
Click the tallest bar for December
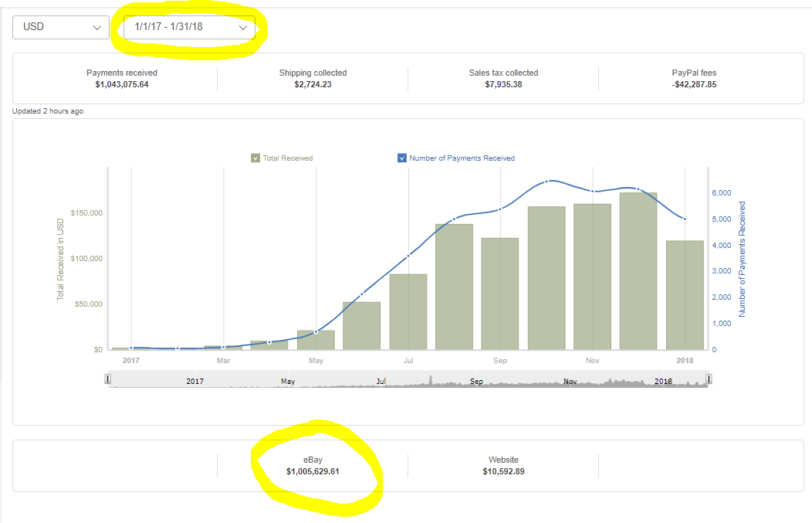(638, 271)
